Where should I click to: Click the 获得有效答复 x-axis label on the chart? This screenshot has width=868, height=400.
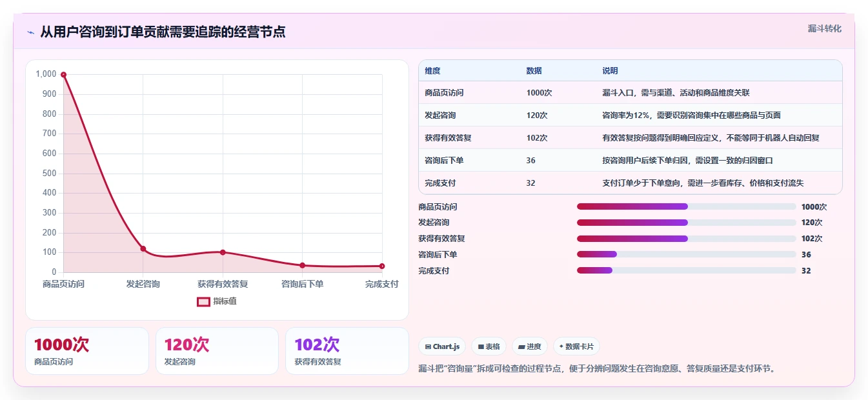click(223, 284)
